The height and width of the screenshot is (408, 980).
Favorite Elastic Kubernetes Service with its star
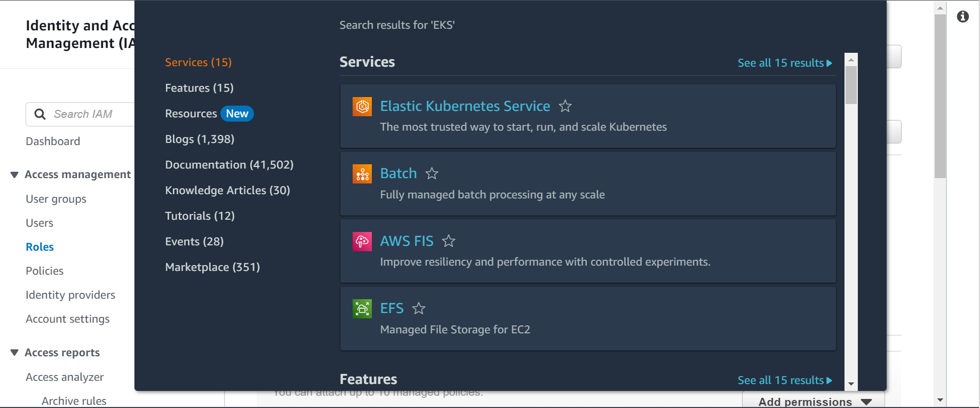[x=565, y=106]
